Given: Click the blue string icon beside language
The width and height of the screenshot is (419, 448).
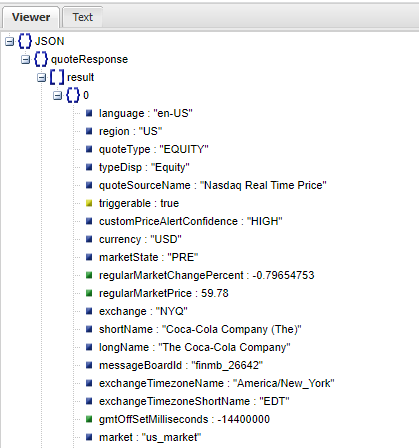Looking at the screenshot, I should point(89,113).
